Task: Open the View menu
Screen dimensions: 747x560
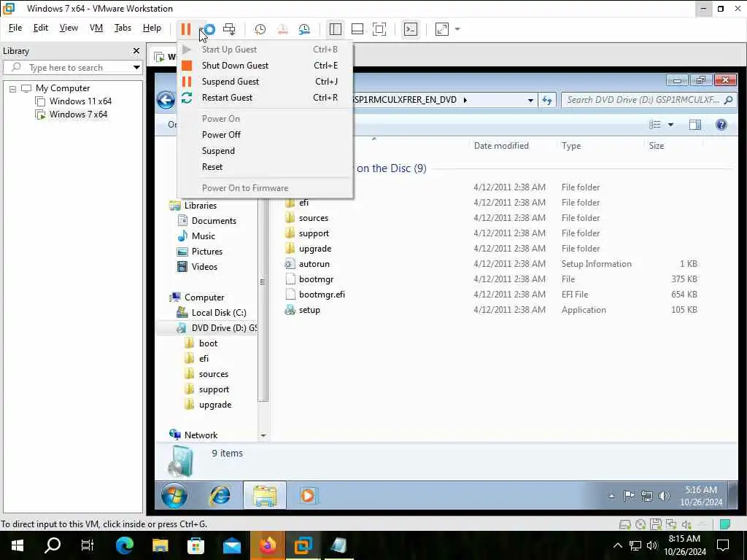Action: 69,28
